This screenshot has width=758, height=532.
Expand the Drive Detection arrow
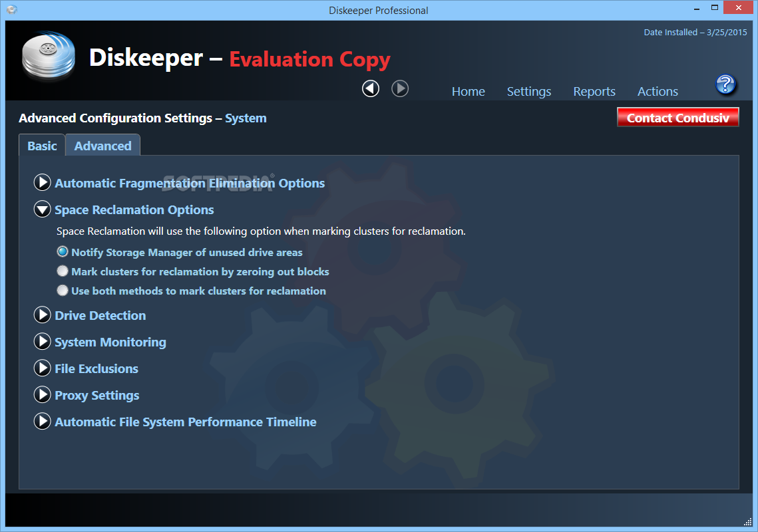(43, 315)
